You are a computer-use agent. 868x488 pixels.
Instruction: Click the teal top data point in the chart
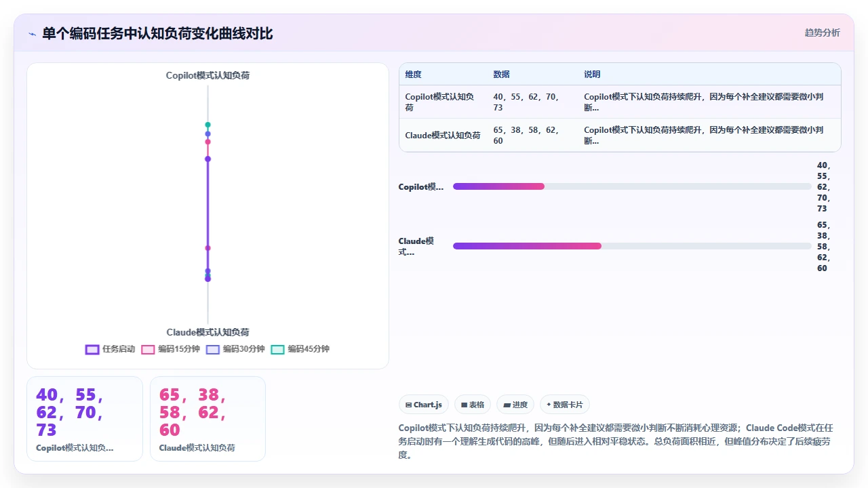click(x=208, y=125)
